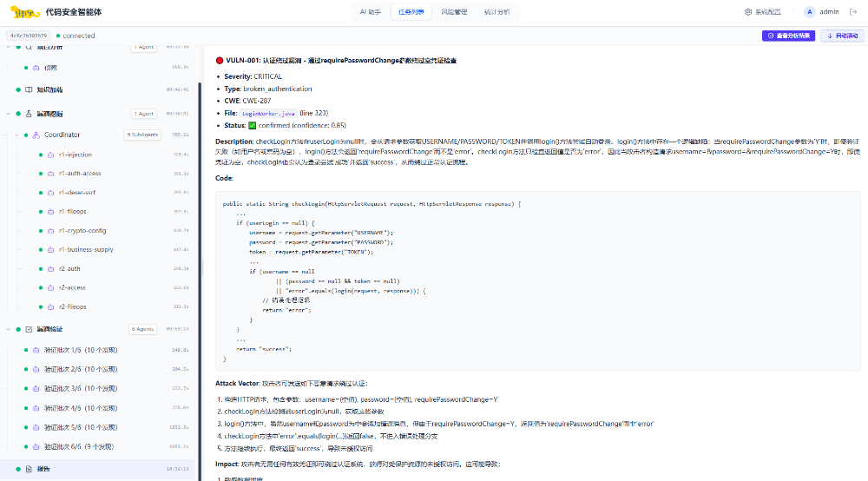
Task: Switch to the AI 助手 tab
Action: click(x=368, y=12)
